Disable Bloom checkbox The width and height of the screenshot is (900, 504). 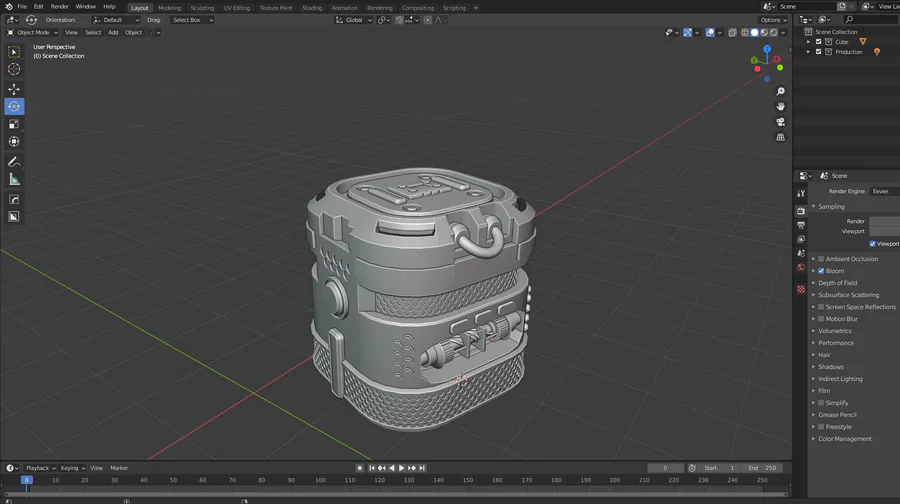(x=821, y=271)
